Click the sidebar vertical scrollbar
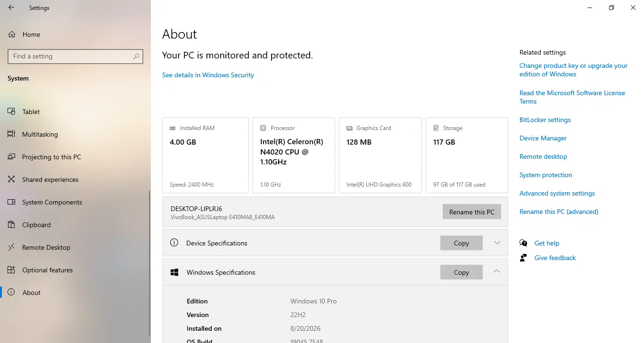This screenshot has height=343, width=644. click(150, 262)
